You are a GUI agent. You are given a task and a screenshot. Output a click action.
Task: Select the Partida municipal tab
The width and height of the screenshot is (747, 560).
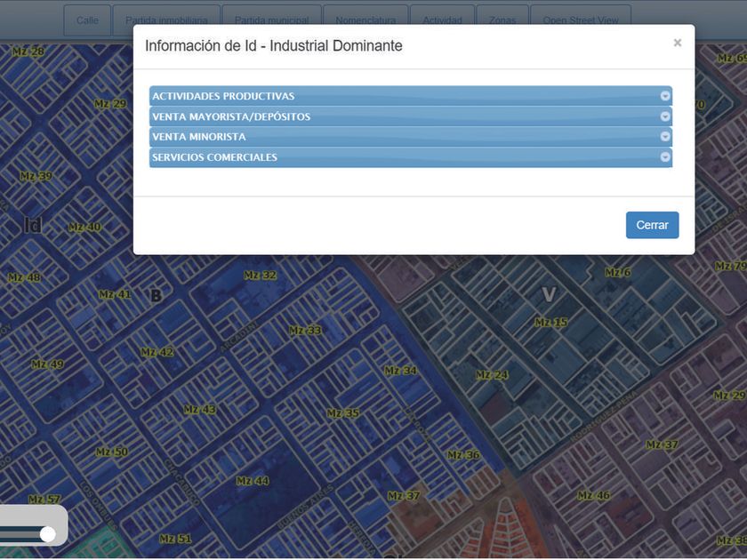pyautogui.click(x=271, y=20)
